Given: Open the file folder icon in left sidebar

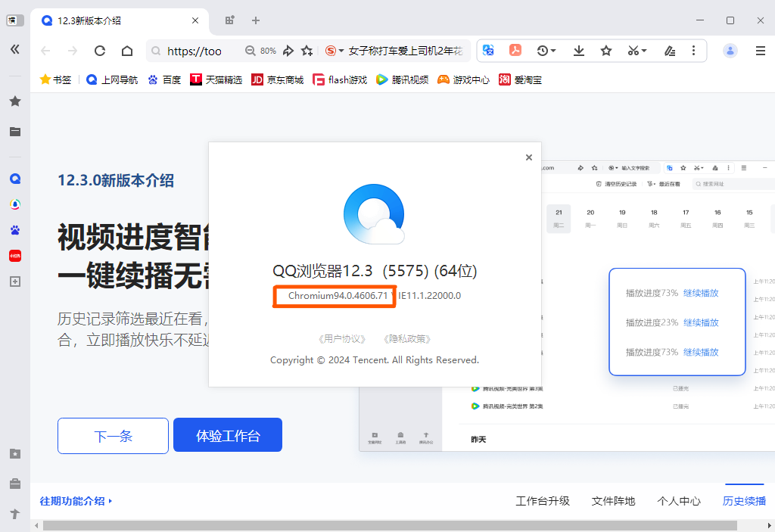Looking at the screenshot, I should pos(15,132).
